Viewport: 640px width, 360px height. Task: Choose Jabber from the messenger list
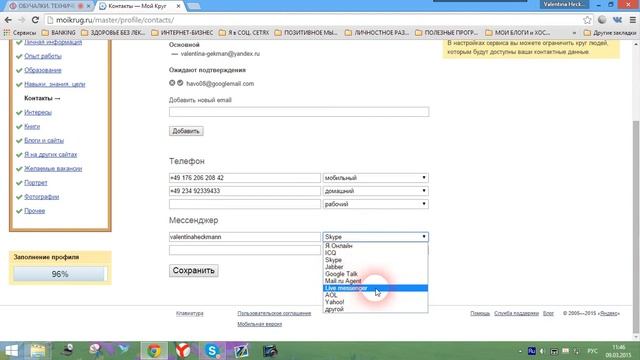(x=376, y=267)
